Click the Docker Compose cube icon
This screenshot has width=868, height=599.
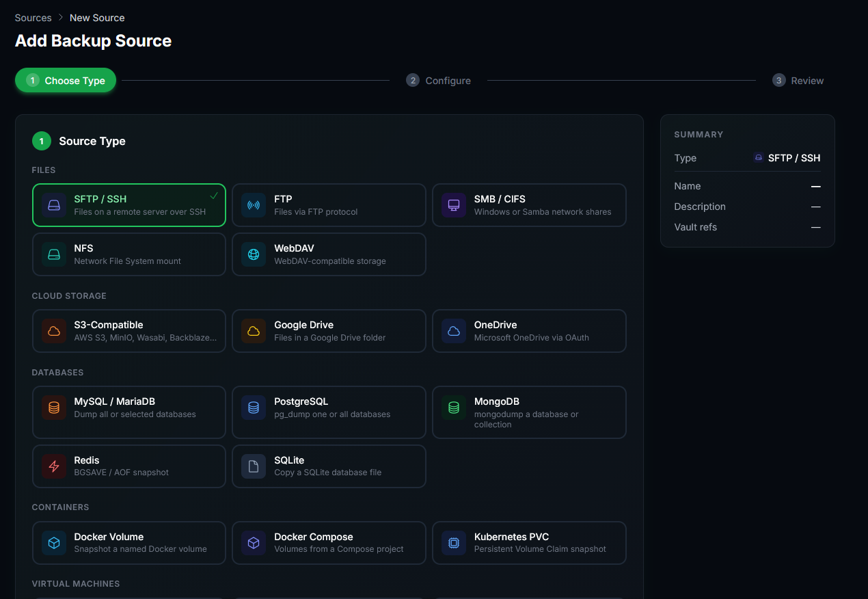254,543
